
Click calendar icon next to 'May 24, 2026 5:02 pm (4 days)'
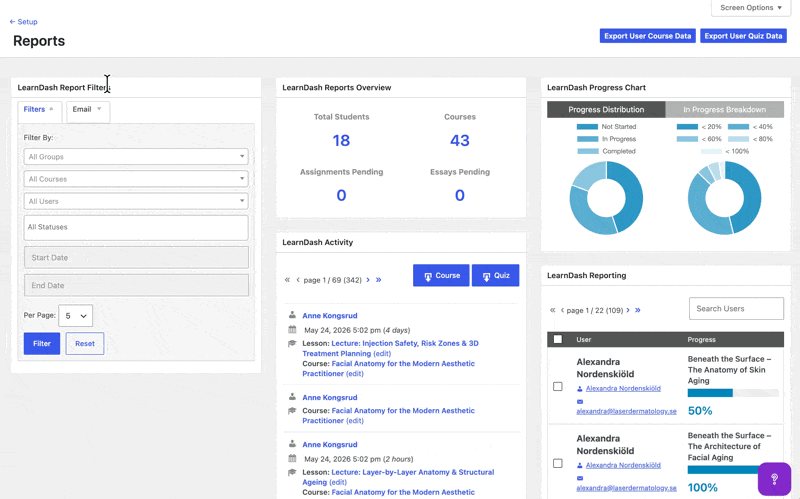pos(292,330)
